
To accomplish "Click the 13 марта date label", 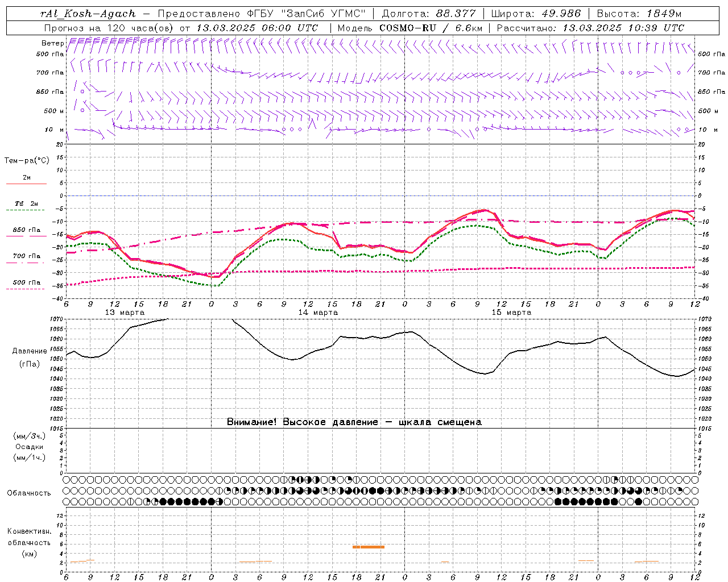I will [x=125, y=313].
